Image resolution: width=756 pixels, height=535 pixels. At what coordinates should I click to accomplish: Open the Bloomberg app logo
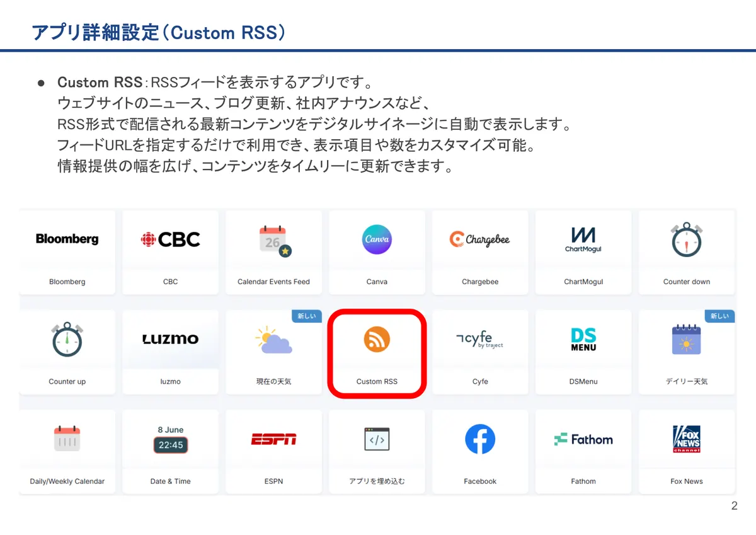point(67,239)
